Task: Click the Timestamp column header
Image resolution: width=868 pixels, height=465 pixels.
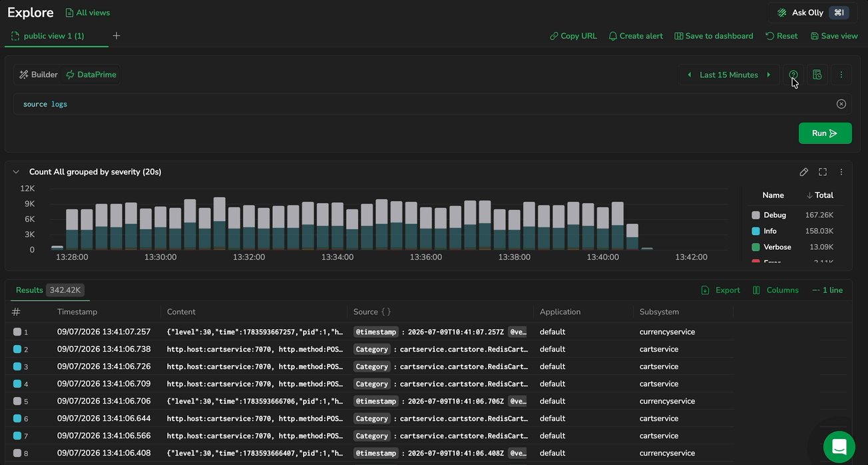Action: (77, 312)
